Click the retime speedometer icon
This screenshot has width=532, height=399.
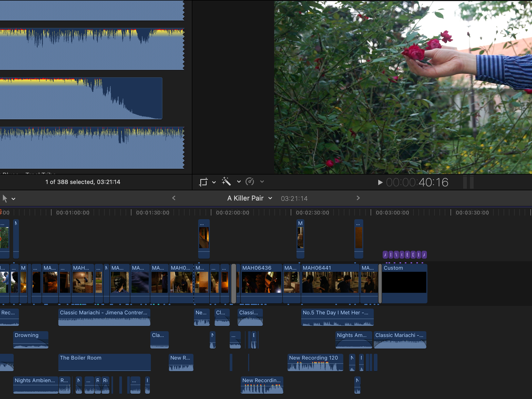[x=250, y=182]
